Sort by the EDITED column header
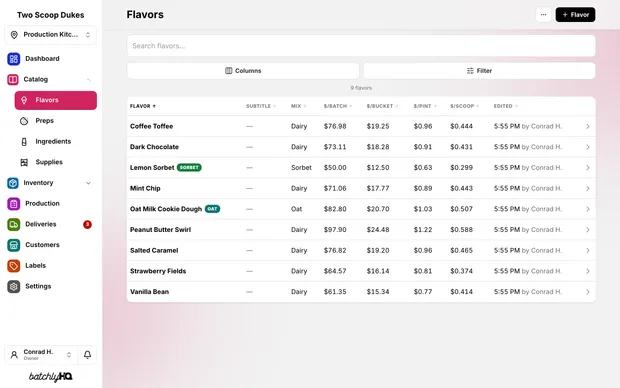Image resolution: width=620 pixels, height=388 pixels. (x=506, y=106)
